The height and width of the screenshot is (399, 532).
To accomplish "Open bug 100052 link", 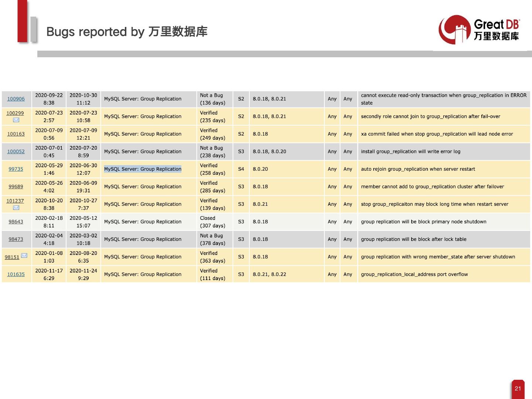I will pos(16,151).
